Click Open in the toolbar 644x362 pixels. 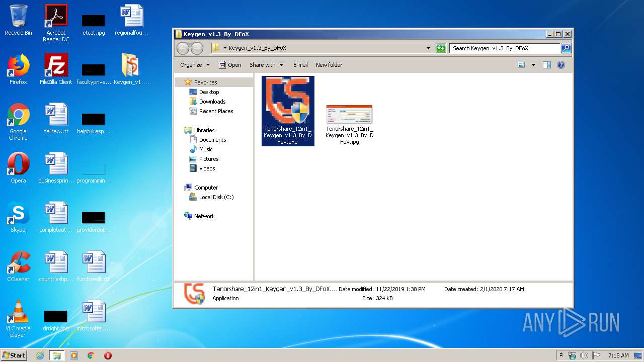pos(230,65)
